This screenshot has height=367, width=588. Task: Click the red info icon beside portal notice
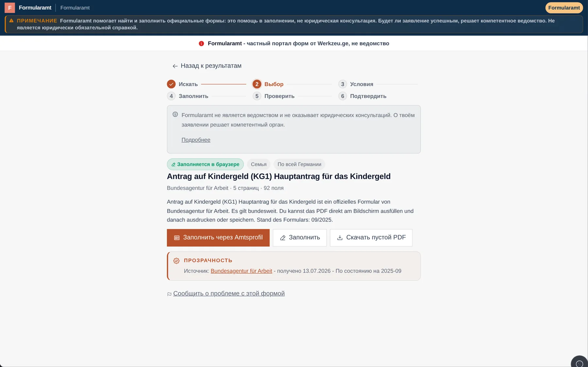click(x=201, y=44)
